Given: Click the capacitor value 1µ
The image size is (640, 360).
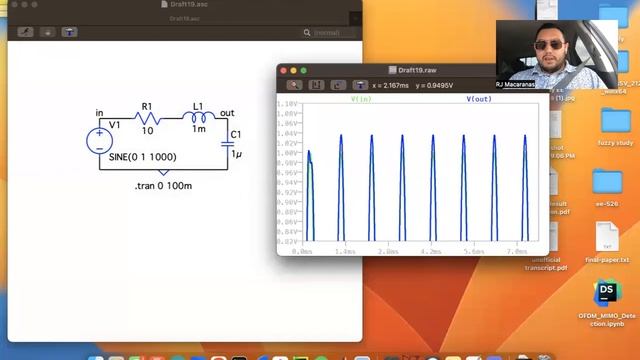Looking at the screenshot, I should tap(236, 154).
